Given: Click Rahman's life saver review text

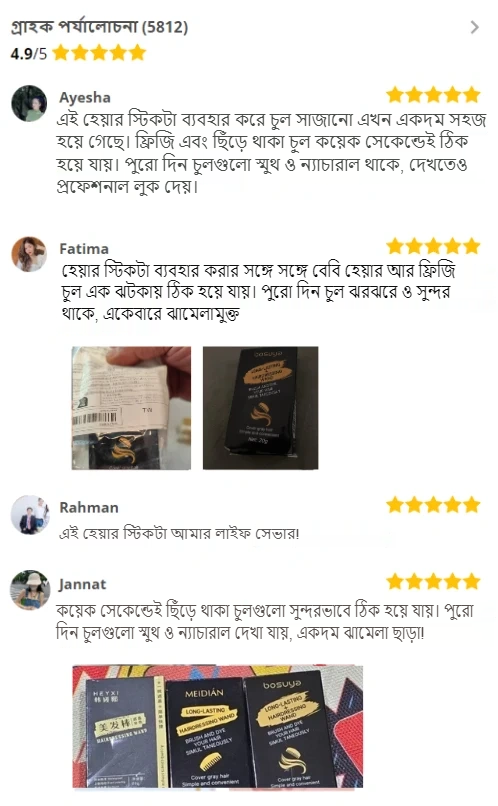Looking at the screenshot, I should point(179,533).
